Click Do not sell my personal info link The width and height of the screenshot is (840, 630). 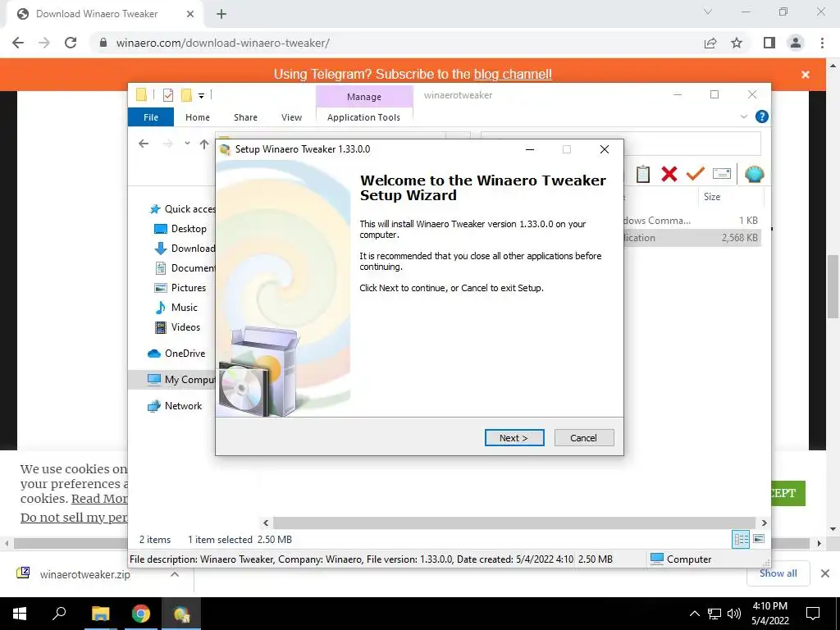tap(74, 518)
